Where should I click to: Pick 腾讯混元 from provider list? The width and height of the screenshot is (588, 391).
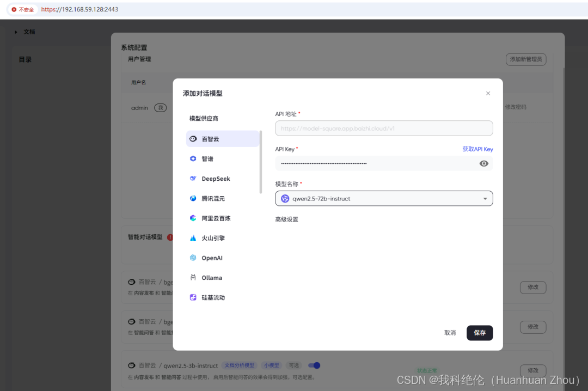[x=222, y=199]
